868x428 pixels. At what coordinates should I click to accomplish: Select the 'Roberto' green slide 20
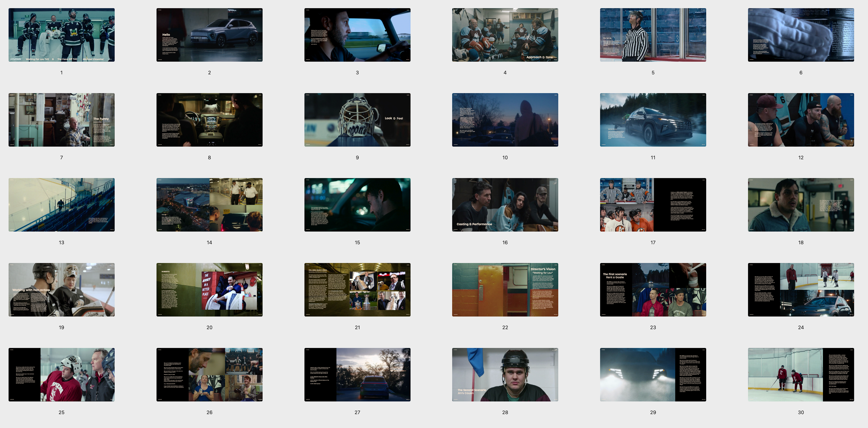tap(209, 290)
